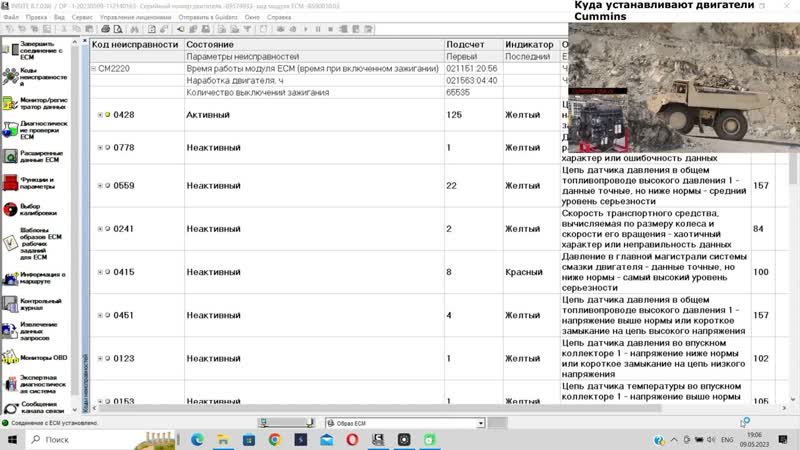Image resolution: width=800 pixels, height=450 pixels.
Task: Open the Монитор/регистратор данных panel
Action: (x=35, y=103)
